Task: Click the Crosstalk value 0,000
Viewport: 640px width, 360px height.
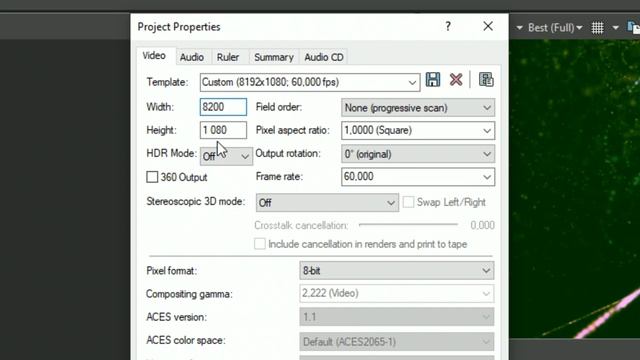Action: coord(482,225)
